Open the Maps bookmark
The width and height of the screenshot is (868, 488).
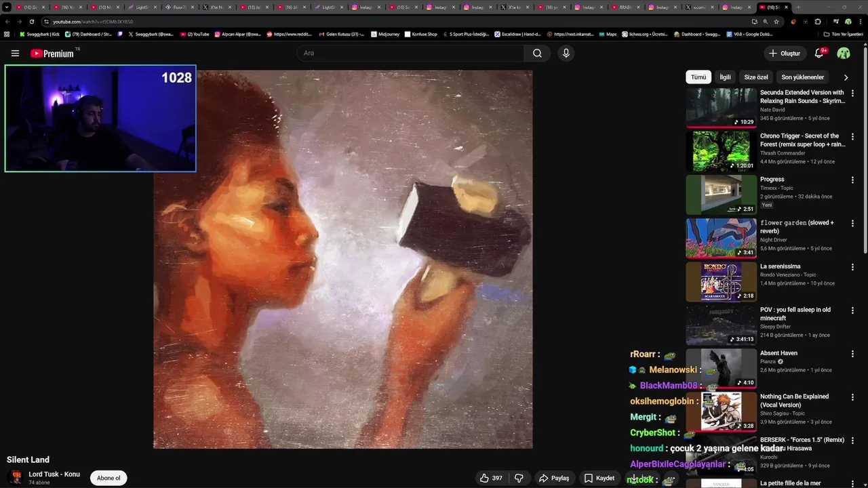tap(607, 34)
